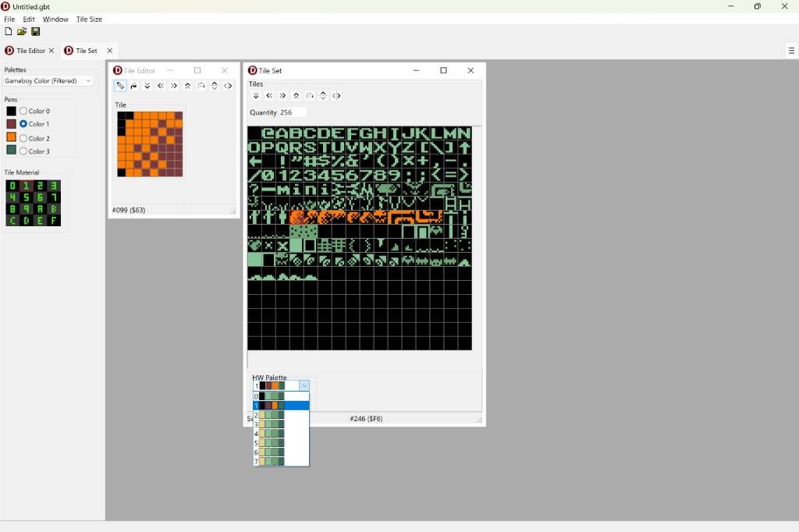Viewport: 799px width, 532px height.
Task: Rotate tile clockwise in Tile Editor toolbar
Action: [x=201, y=86]
